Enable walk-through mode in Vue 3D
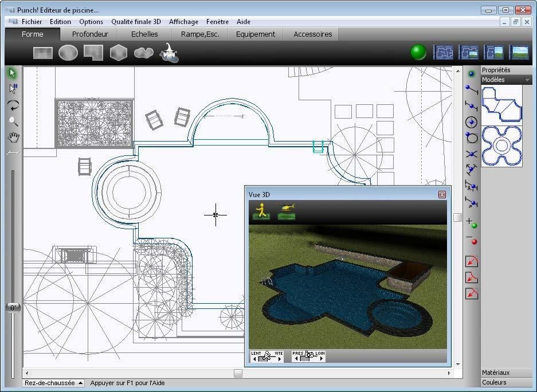Screen dimensions: 537x392 (261, 211)
